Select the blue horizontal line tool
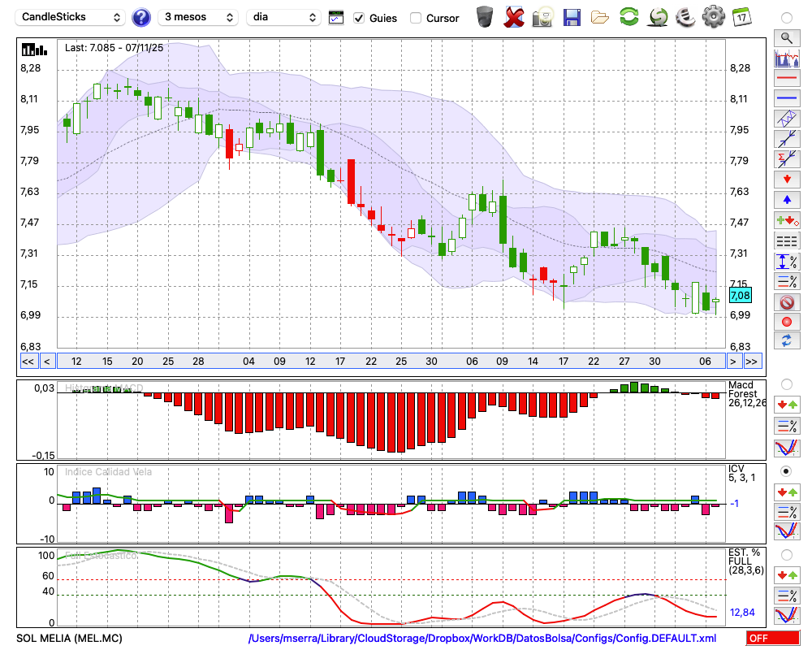The image size is (812, 650). point(786,98)
